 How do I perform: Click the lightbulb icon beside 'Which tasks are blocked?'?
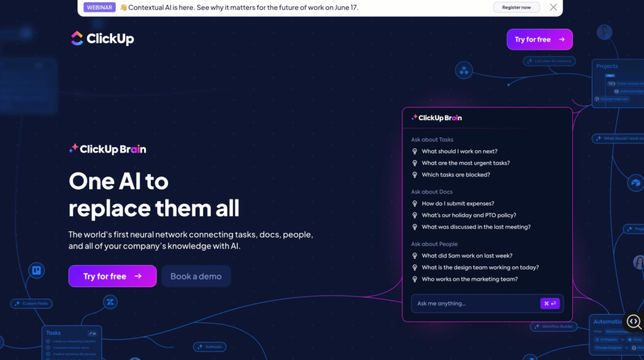[414, 175]
